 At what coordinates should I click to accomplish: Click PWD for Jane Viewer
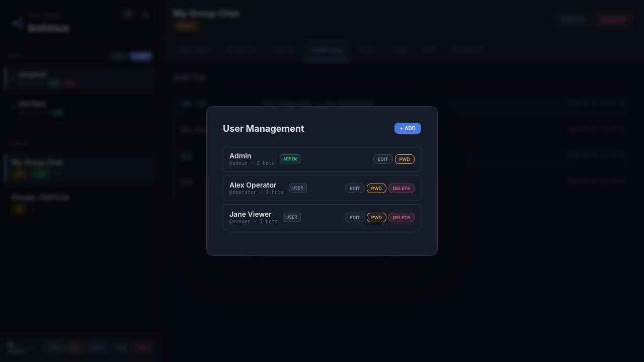point(376,218)
